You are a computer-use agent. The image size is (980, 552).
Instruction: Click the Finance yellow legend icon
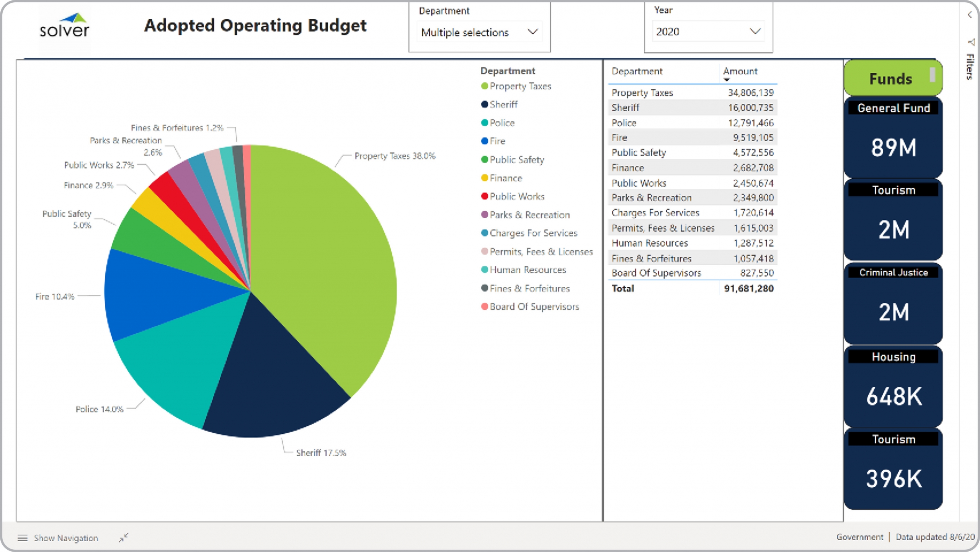485,178
